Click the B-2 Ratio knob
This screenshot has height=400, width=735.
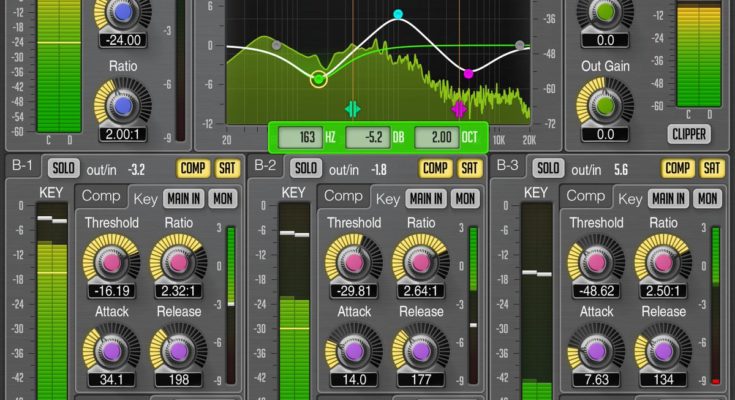(421, 262)
